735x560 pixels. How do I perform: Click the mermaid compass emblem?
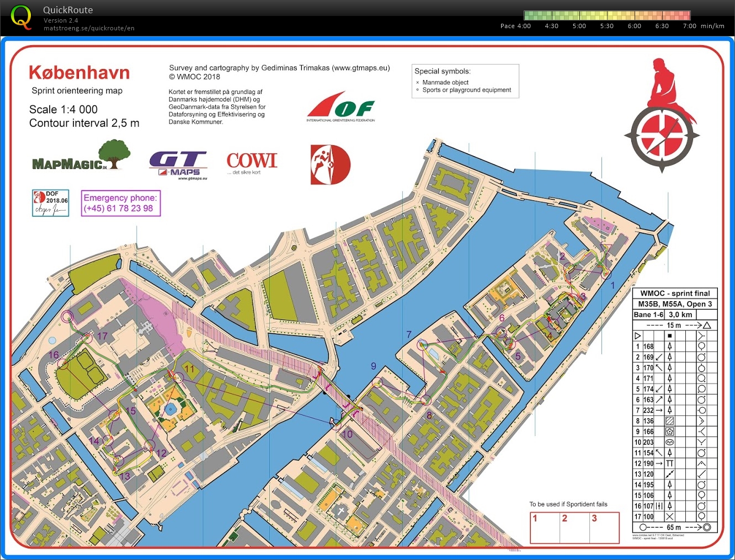[662, 116]
